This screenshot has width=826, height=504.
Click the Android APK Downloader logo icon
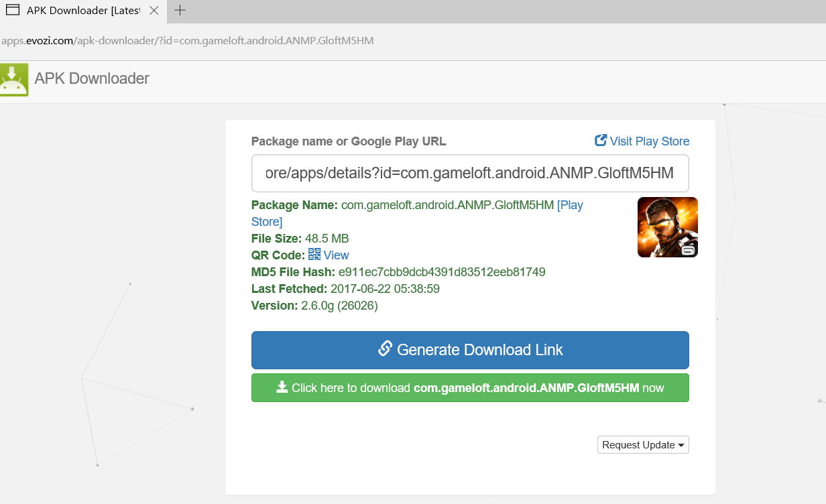(x=14, y=79)
